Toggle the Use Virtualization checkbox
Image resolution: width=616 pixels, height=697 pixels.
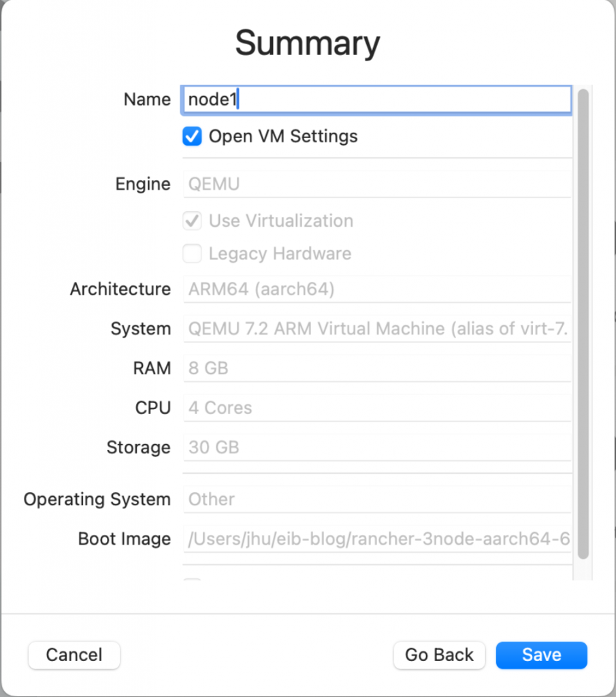coord(192,221)
